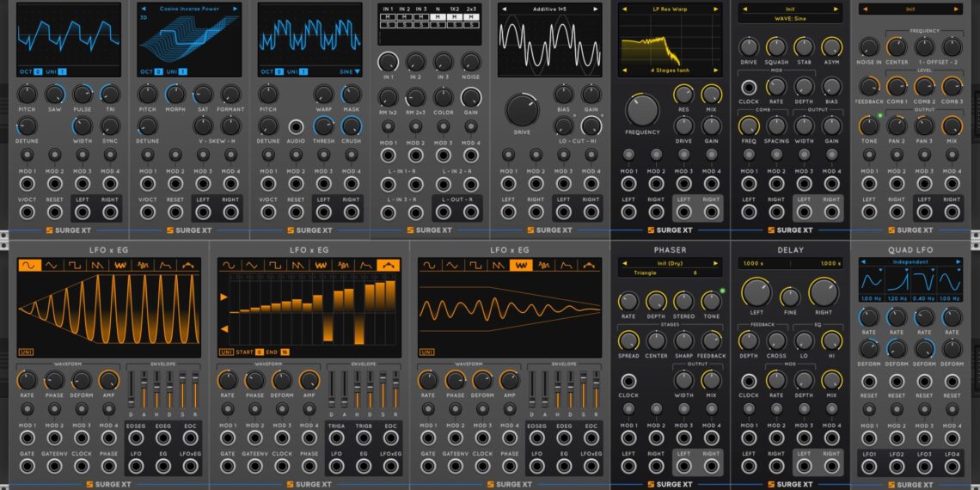Click the CLOCK input jack on the Phaser
The height and width of the screenshot is (490, 980).
coord(628,381)
